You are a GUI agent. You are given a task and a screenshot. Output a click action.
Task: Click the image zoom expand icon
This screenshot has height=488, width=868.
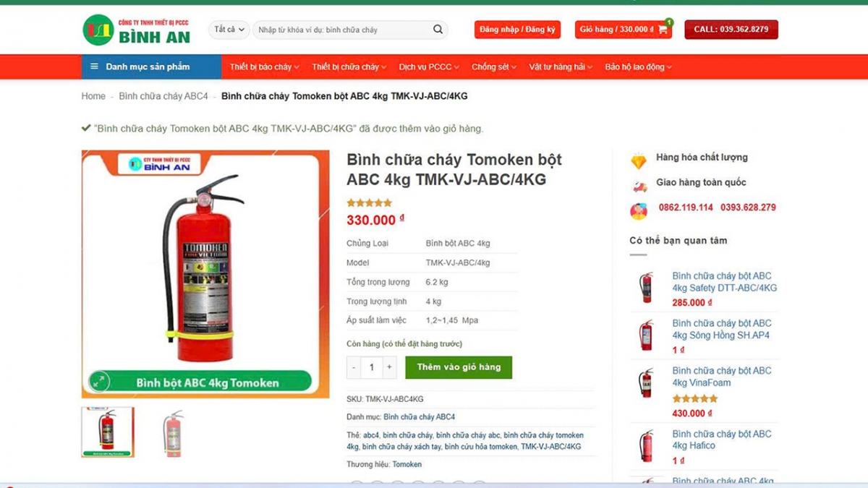tap(99, 381)
